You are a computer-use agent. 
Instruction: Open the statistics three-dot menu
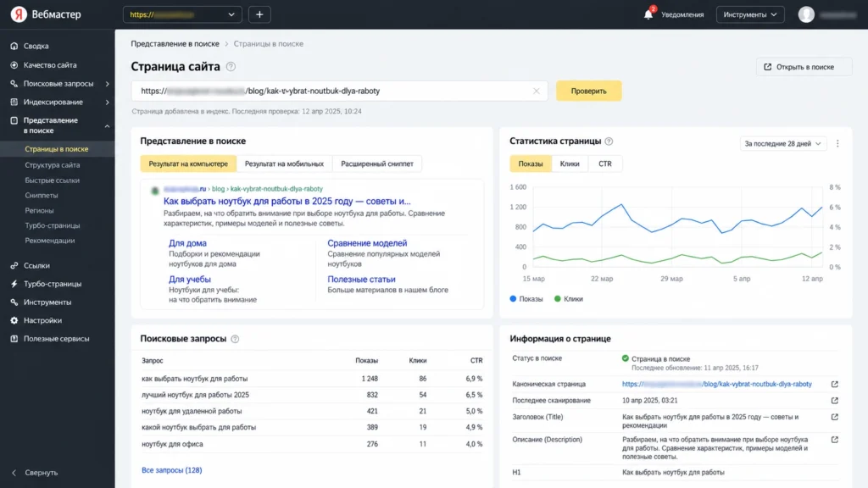point(837,143)
